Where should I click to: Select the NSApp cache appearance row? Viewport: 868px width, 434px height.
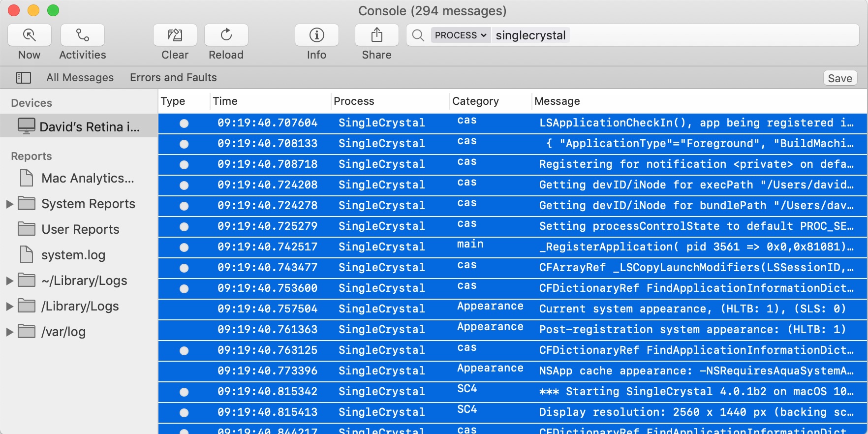tap(513, 371)
